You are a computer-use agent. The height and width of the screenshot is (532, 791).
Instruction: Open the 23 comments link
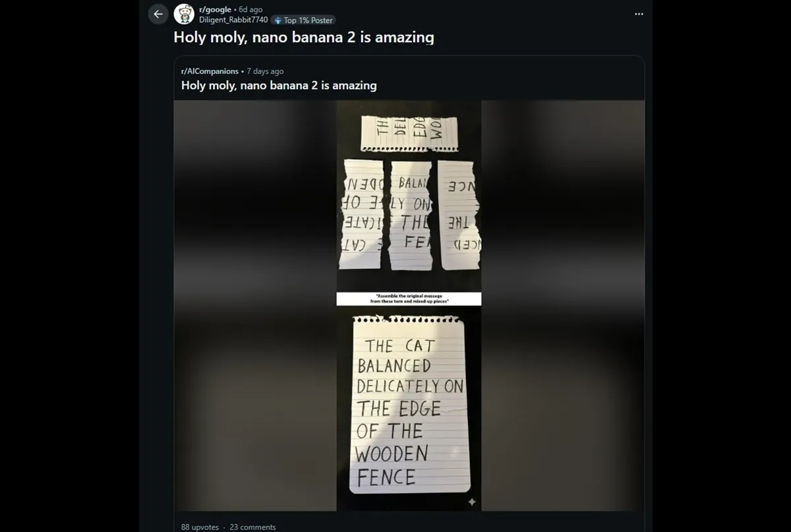tap(252, 527)
